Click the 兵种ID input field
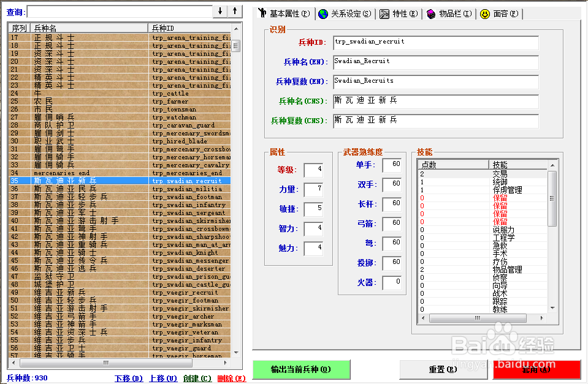Viewport: 588px width, 384px height. 436,43
